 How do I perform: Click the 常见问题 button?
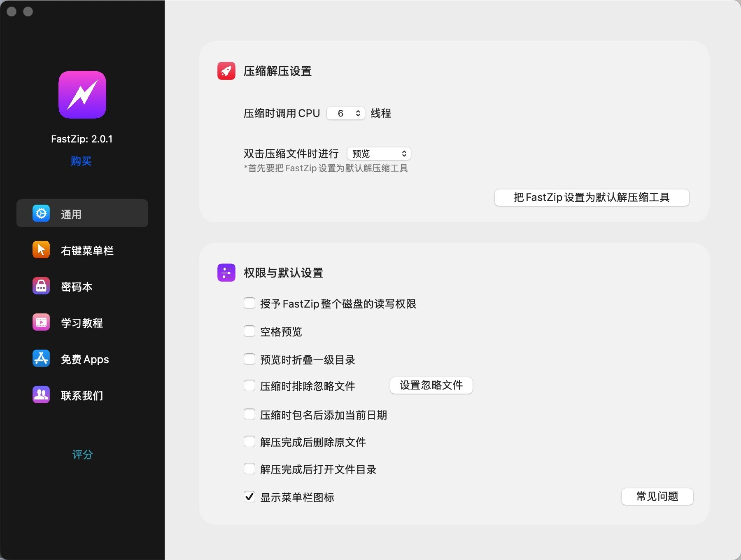coord(657,497)
